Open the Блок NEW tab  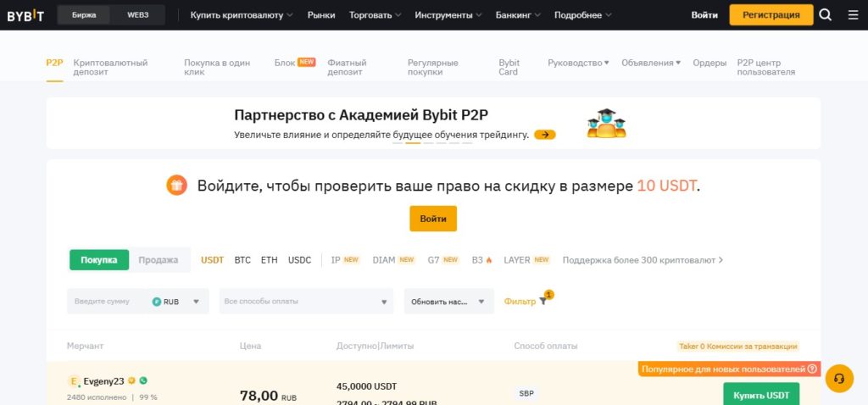[294, 63]
